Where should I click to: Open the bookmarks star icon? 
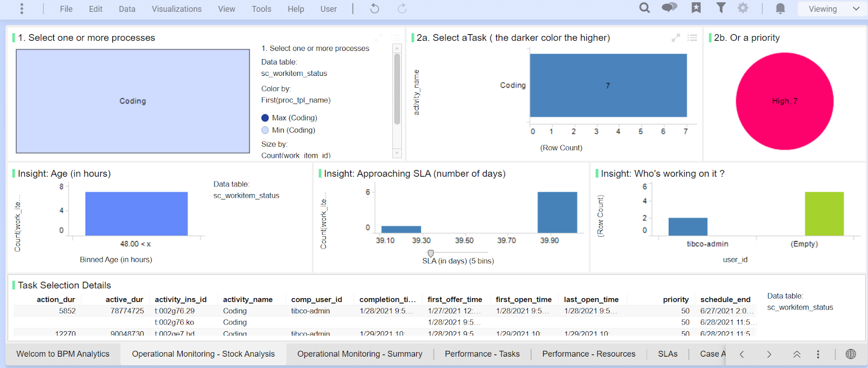coord(696,8)
